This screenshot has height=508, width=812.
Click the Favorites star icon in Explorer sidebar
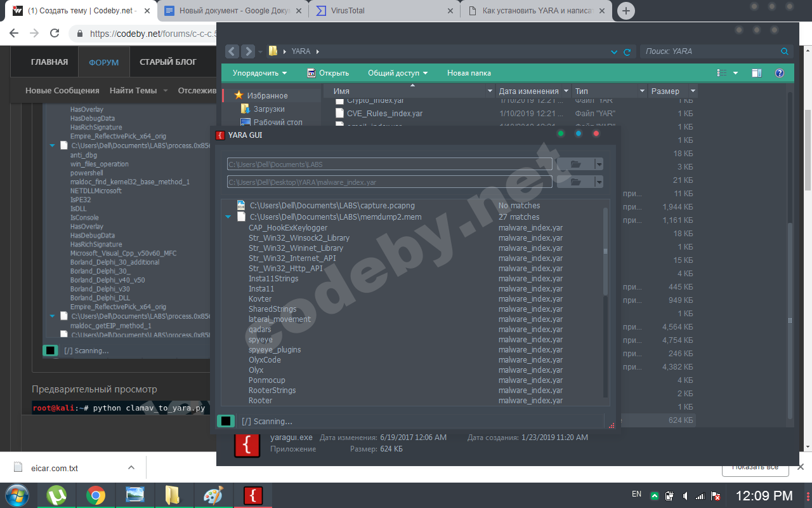coord(239,95)
